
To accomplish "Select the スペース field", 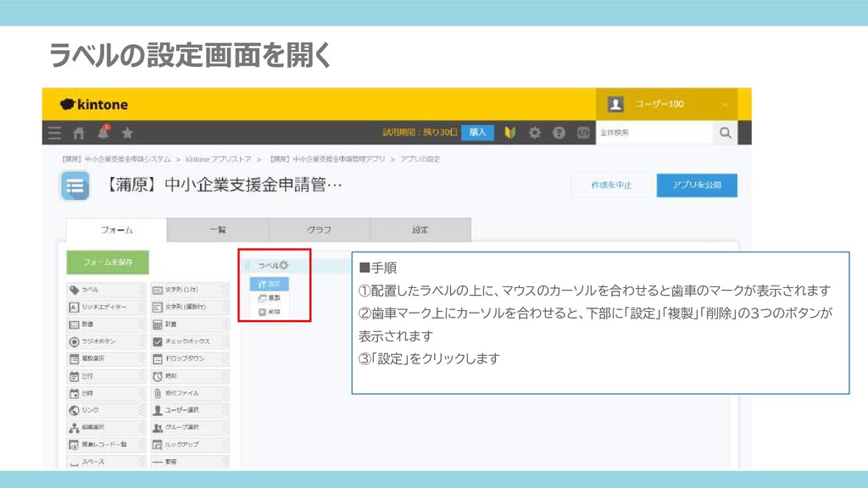I will point(106,462).
